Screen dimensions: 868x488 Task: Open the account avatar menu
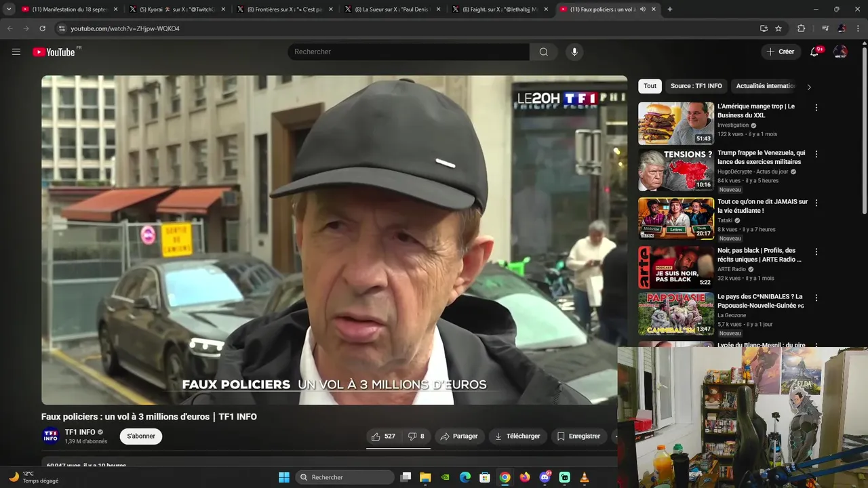click(x=840, y=52)
